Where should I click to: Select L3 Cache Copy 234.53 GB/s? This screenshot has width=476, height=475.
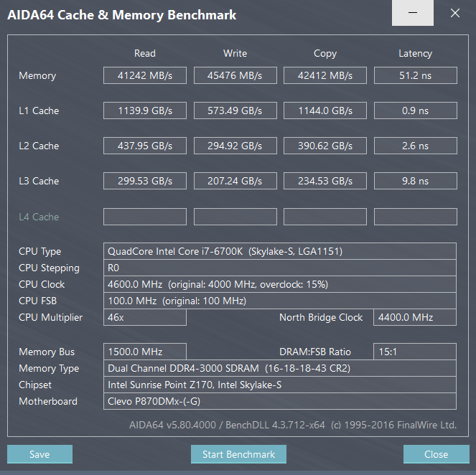coord(325,181)
